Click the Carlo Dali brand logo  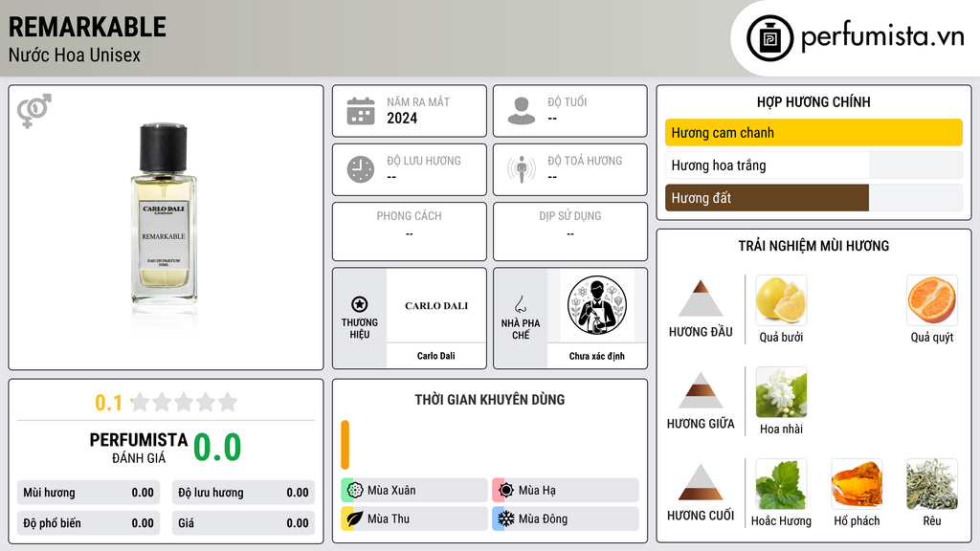pos(436,305)
